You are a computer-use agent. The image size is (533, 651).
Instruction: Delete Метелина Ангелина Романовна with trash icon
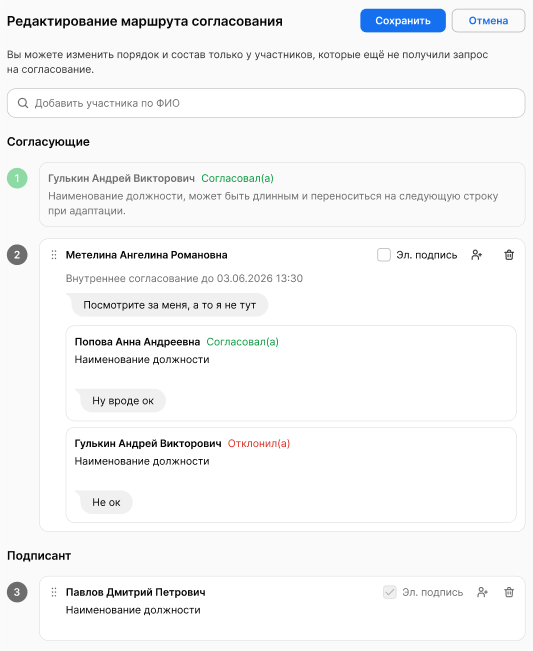coord(509,255)
